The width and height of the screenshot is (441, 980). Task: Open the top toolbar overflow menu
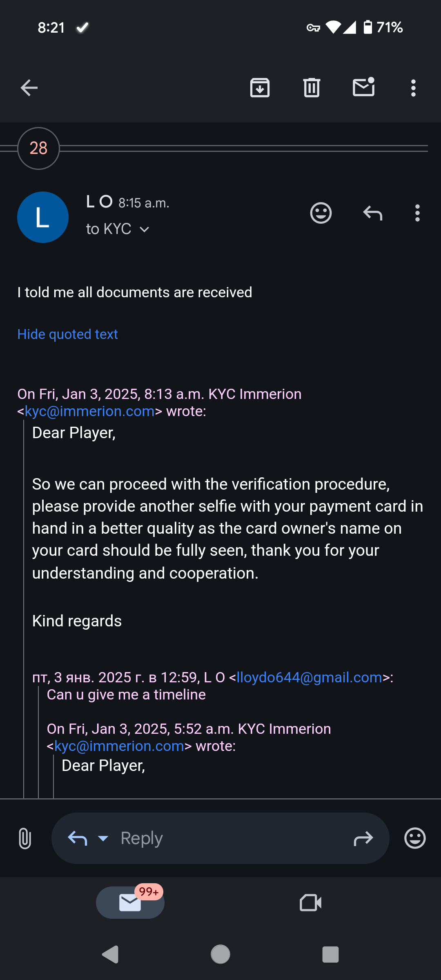pos(413,88)
